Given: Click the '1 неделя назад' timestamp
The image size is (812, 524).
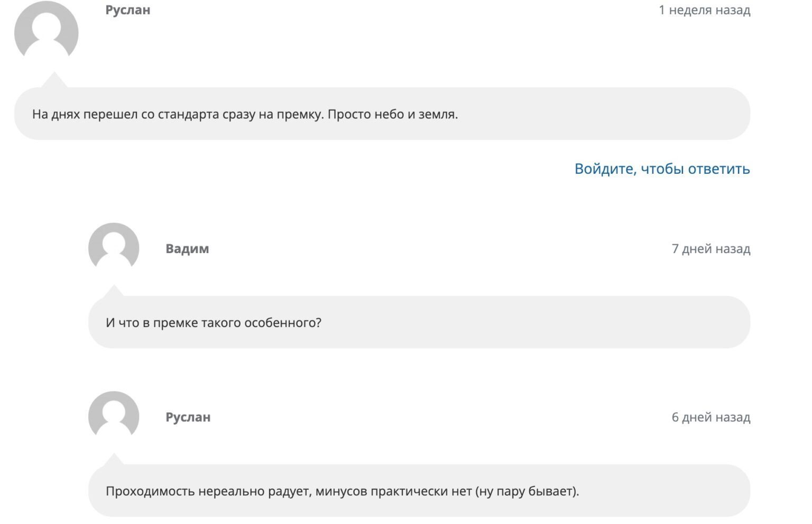Looking at the screenshot, I should click(704, 10).
